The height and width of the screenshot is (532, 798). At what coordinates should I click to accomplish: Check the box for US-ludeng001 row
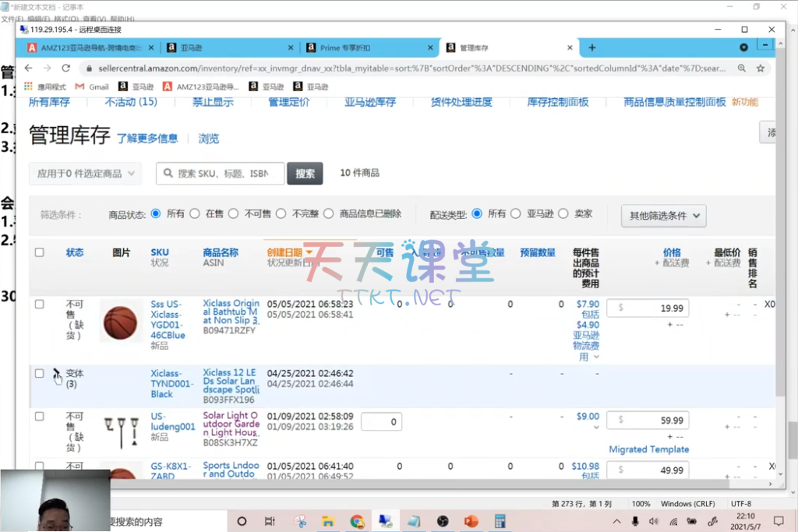(40, 417)
